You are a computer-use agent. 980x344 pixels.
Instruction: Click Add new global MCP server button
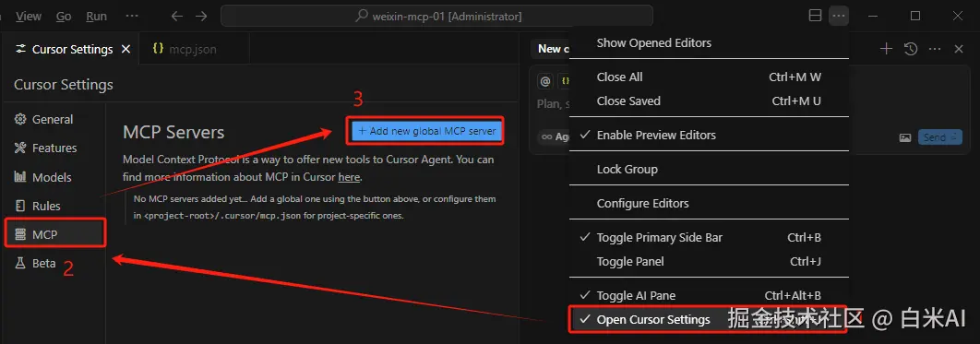click(x=427, y=131)
